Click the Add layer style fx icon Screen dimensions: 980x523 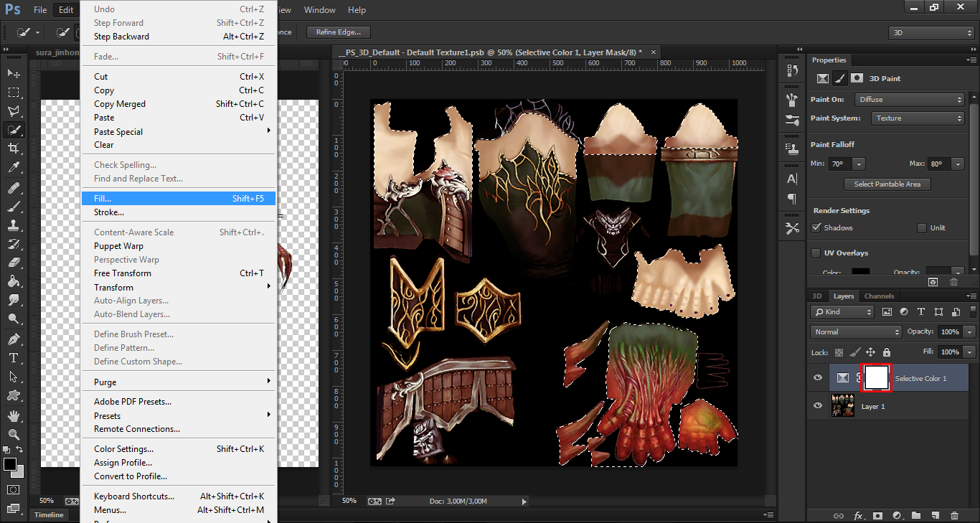(x=858, y=515)
